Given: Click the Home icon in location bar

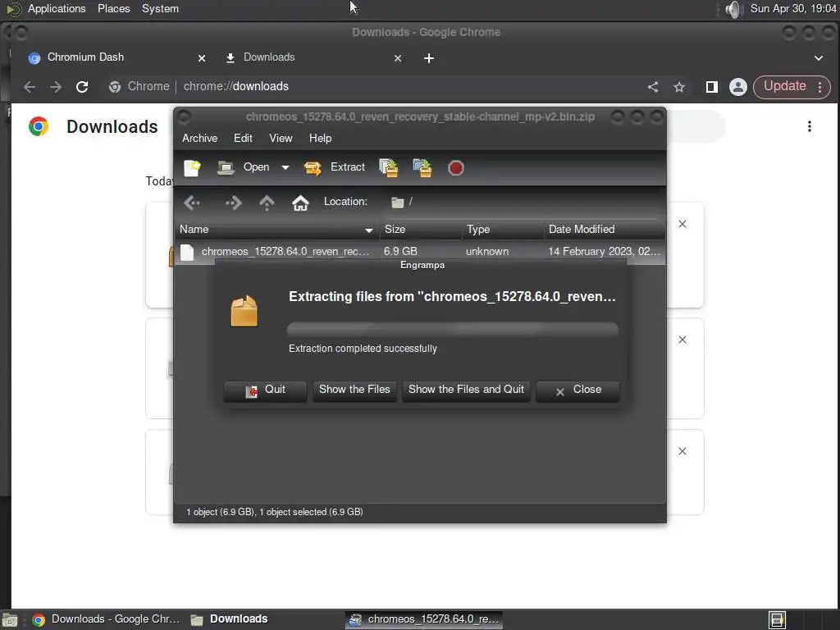Looking at the screenshot, I should pos(300,203).
